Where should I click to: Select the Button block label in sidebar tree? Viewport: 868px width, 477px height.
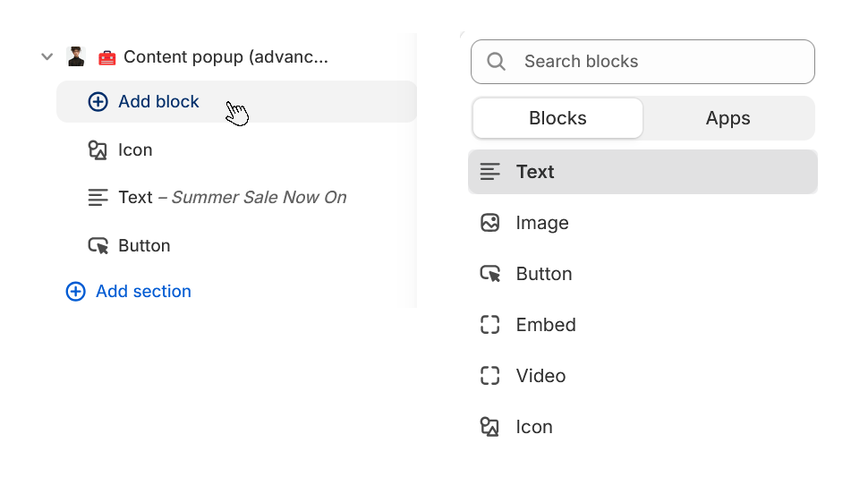(x=144, y=246)
